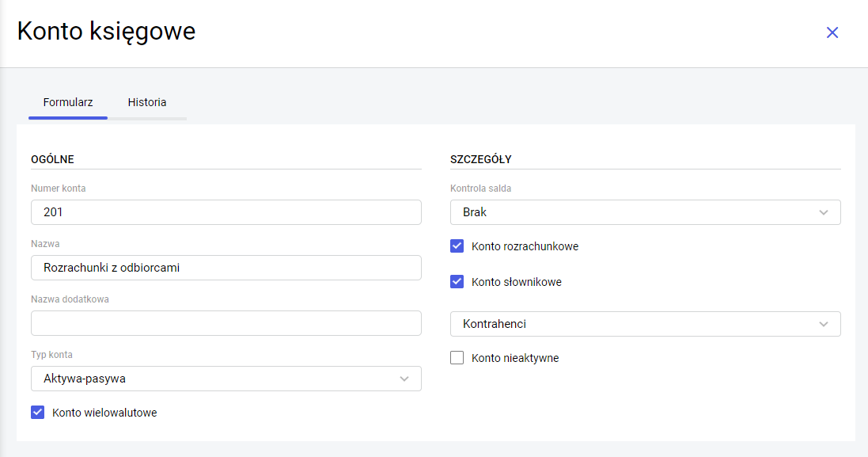Uncheck the Konto wielowalutowe checkbox
The image size is (868, 457).
point(37,412)
